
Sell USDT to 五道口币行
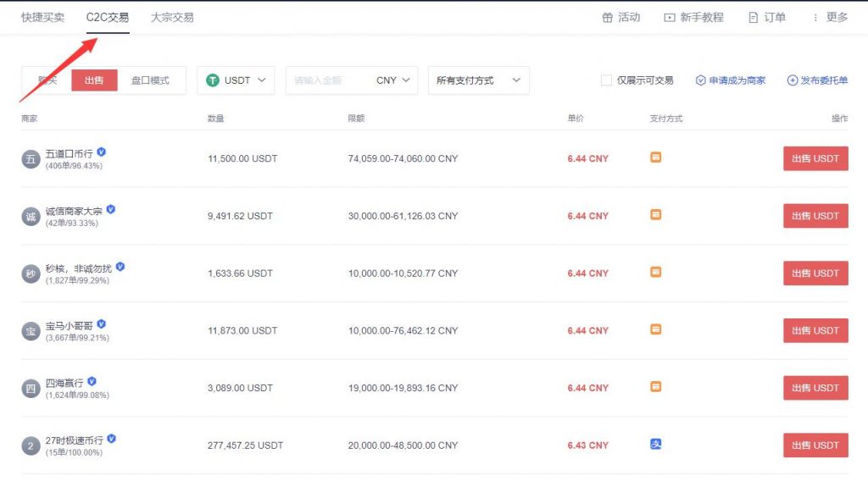[815, 158]
